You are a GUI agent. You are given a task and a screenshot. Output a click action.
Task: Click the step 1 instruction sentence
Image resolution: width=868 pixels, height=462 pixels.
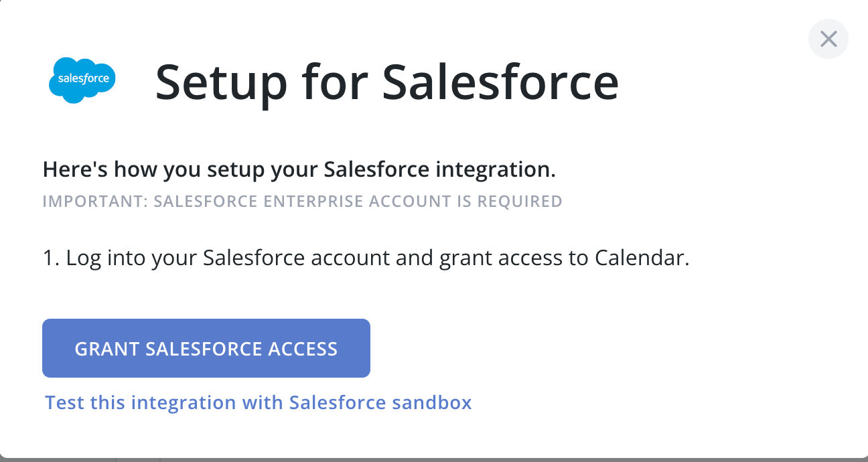pos(366,258)
